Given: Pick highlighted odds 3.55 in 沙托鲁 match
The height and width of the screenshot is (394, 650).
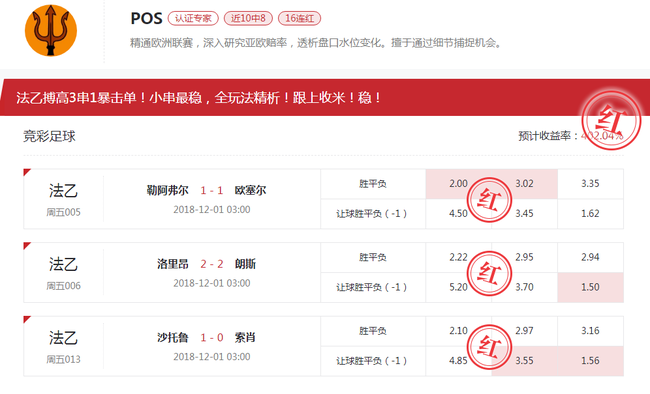Looking at the screenshot, I should [x=524, y=361].
